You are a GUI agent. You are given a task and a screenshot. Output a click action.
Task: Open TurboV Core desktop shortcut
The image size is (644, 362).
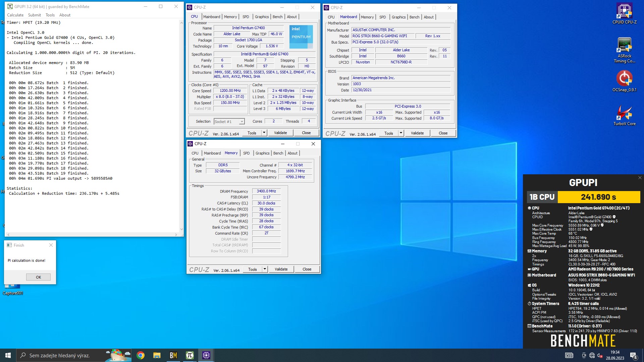click(624, 115)
